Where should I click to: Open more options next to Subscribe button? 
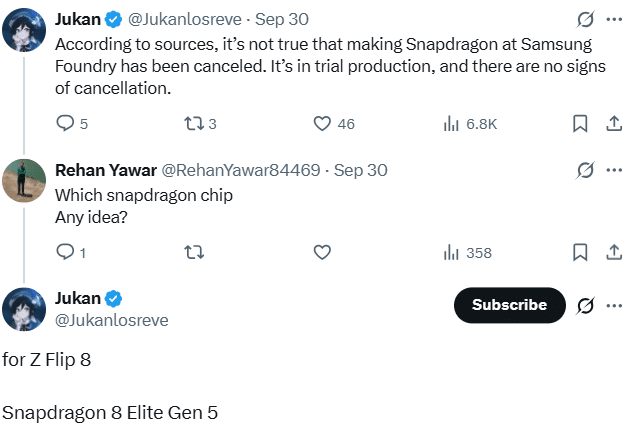[x=614, y=305]
